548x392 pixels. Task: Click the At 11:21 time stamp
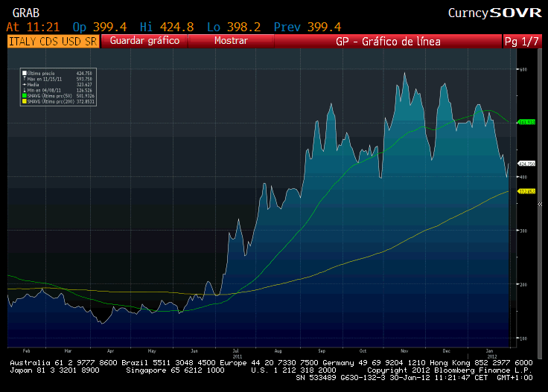point(34,27)
